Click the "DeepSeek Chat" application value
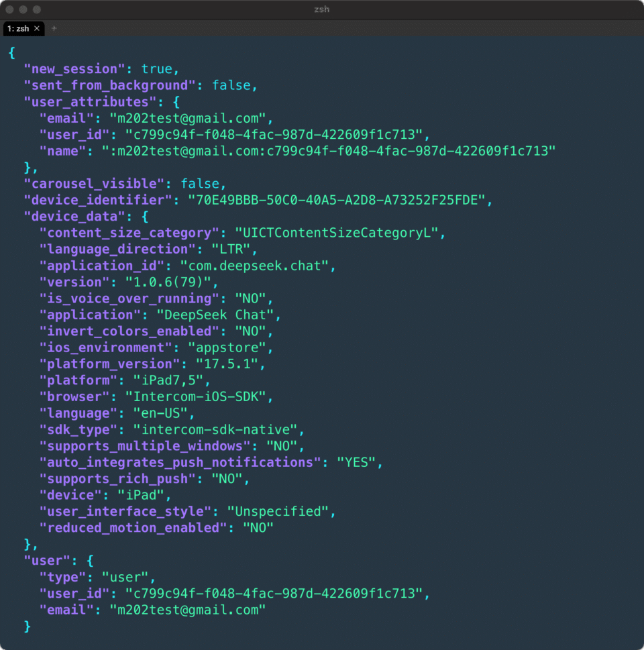Image resolution: width=644 pixels, height=650 pixels. pos(215,315)
